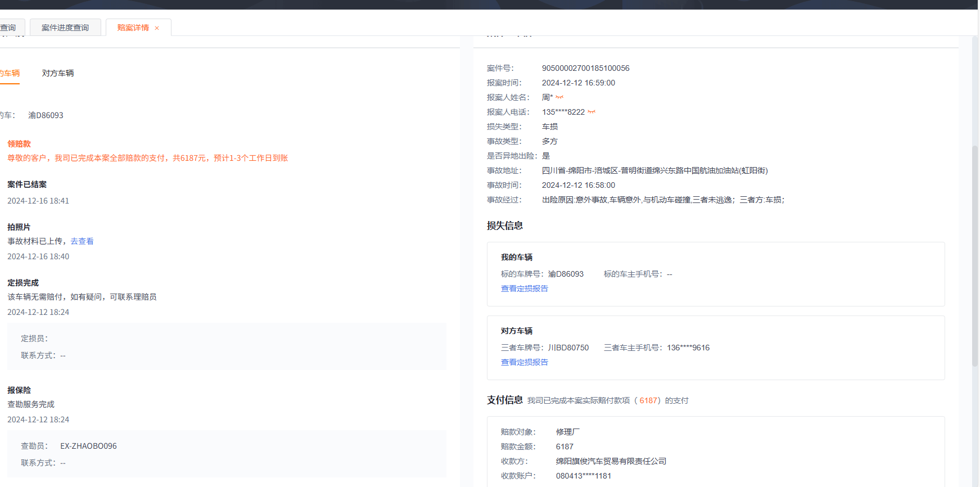Click the 报保险 timeline step
The image size is (980, 487).
(x=19, y=390)
